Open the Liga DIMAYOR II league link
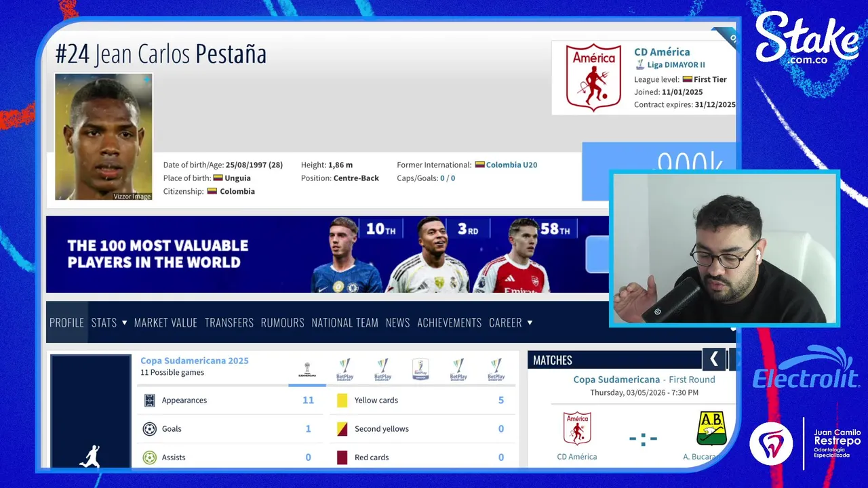 pyautogui.click(x=676, y=65)
